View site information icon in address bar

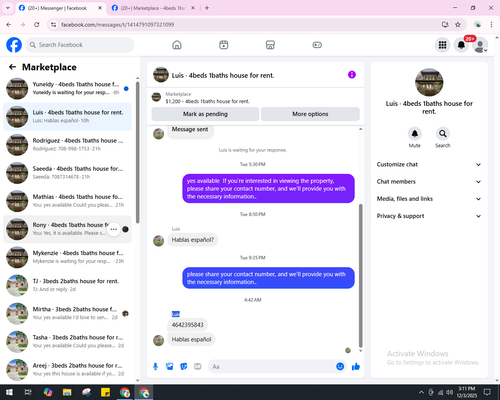(53, 25)
